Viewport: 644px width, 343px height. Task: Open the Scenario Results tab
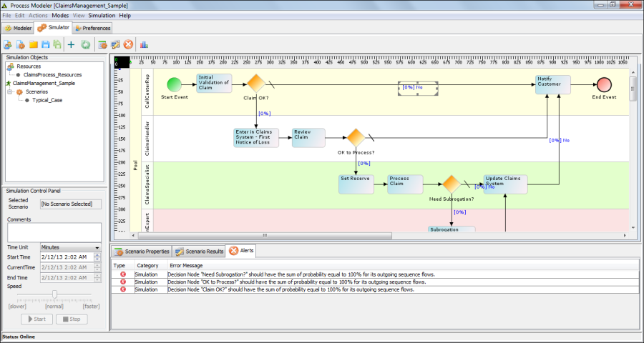[x=200, y=252]
